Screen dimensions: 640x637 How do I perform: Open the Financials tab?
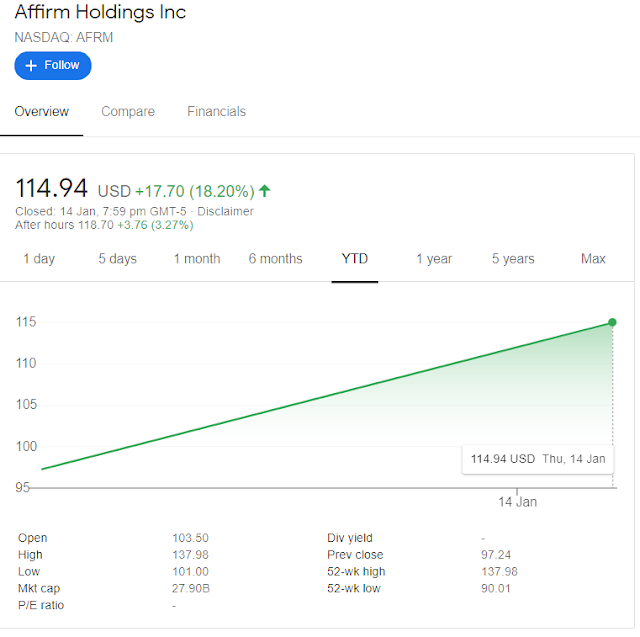pyautogui.click(x=216, y=111)
